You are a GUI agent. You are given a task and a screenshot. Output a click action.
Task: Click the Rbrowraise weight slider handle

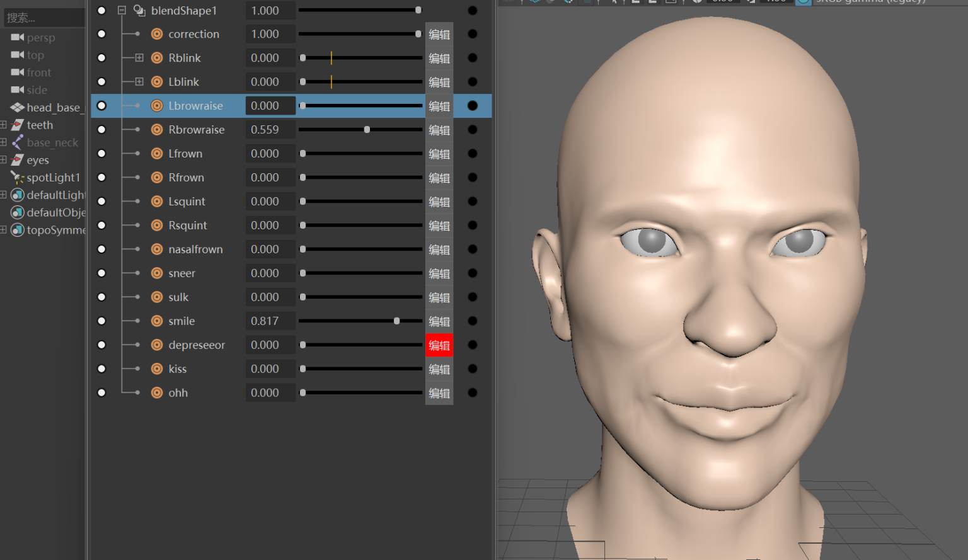tap(367, 130)
